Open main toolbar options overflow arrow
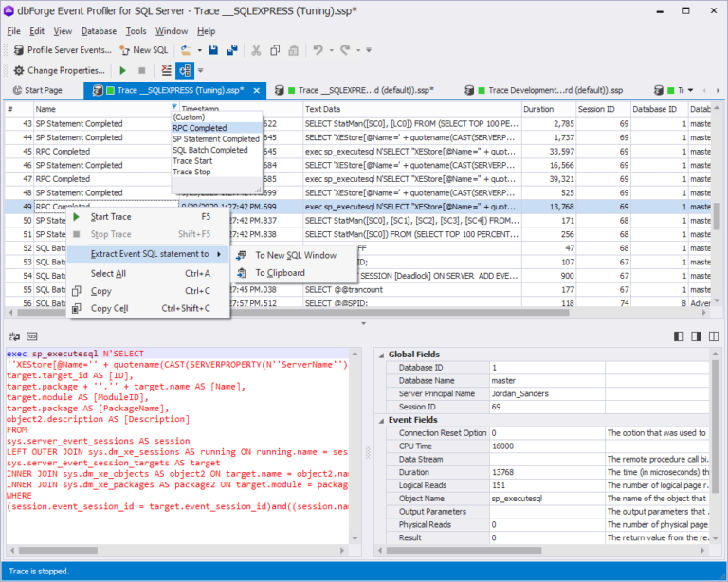Image resolution: width=728 pixels, height=582 pixels. 369,50
